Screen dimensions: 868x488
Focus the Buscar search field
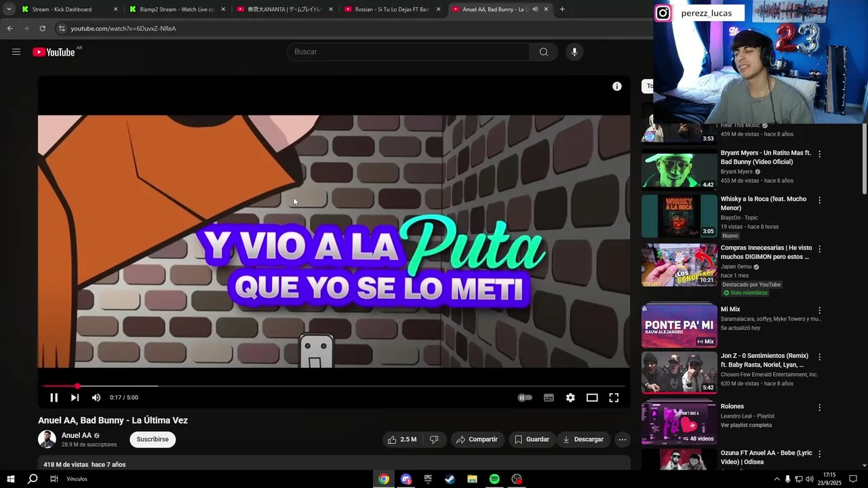pos(408,52)
